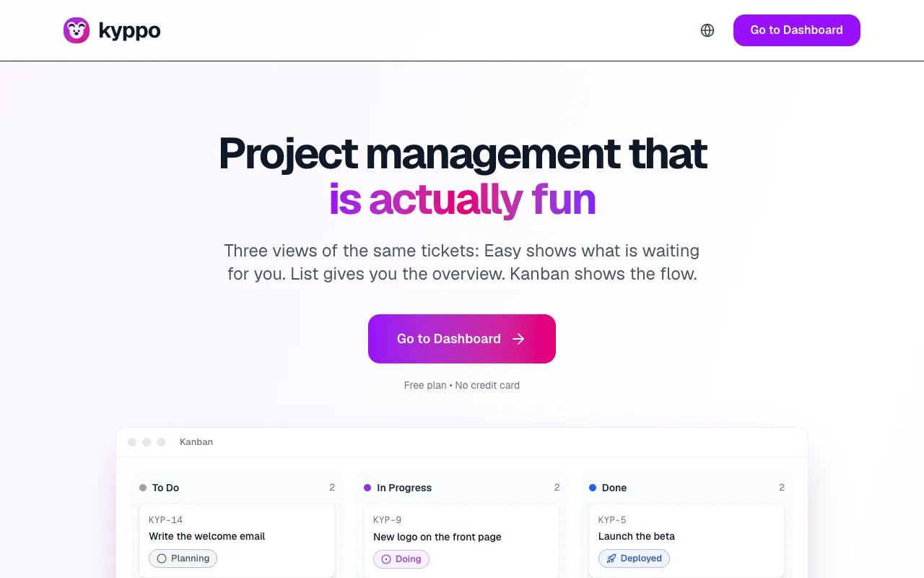Click the kyppo wordmark in the header
This screenshot has width=924, height=578.
coord(129,31)
